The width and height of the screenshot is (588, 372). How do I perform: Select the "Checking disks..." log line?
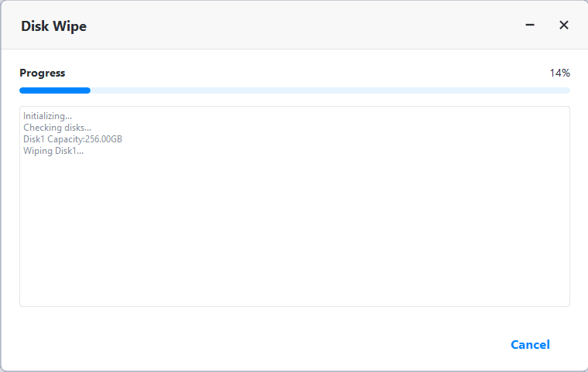tap(57, 128)
